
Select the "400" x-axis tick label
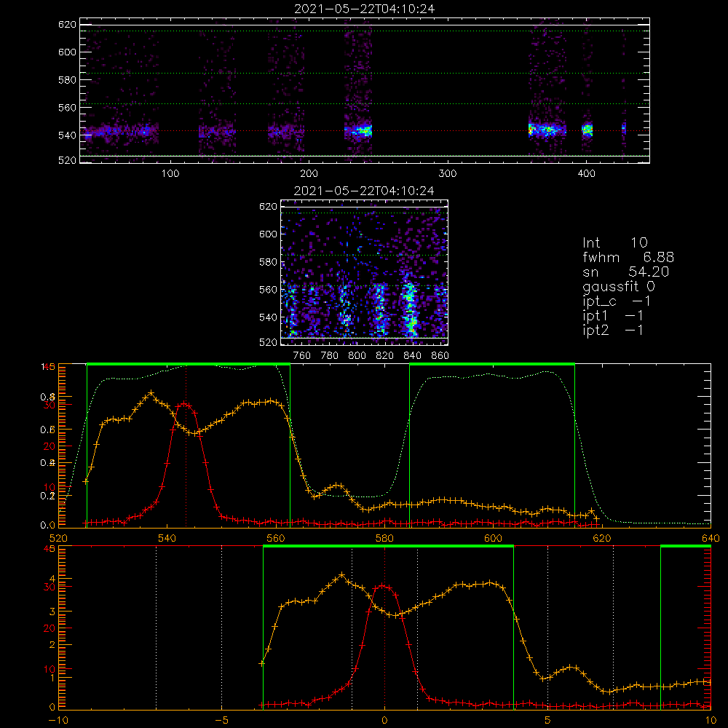click(586, 174)
